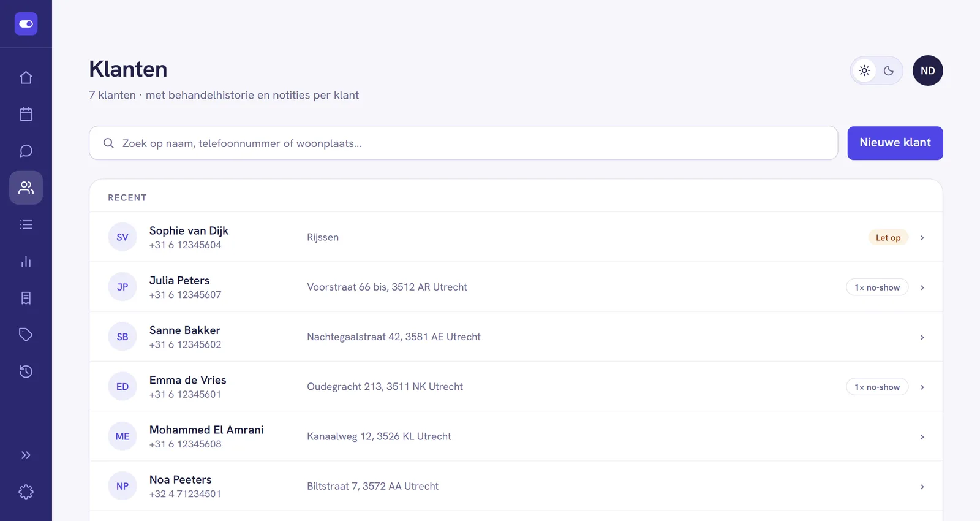Click address Biltstraat 7, 3572 AA Utrecht
This screenshot has height=521, width=980.
[x=372, y=486]
